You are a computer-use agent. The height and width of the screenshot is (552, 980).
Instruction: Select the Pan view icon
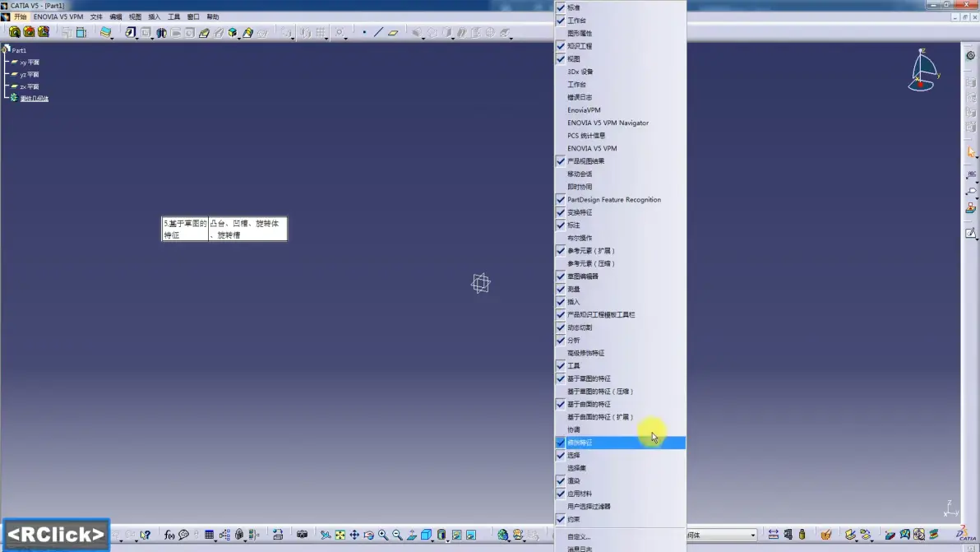click(x=354, y=535)
